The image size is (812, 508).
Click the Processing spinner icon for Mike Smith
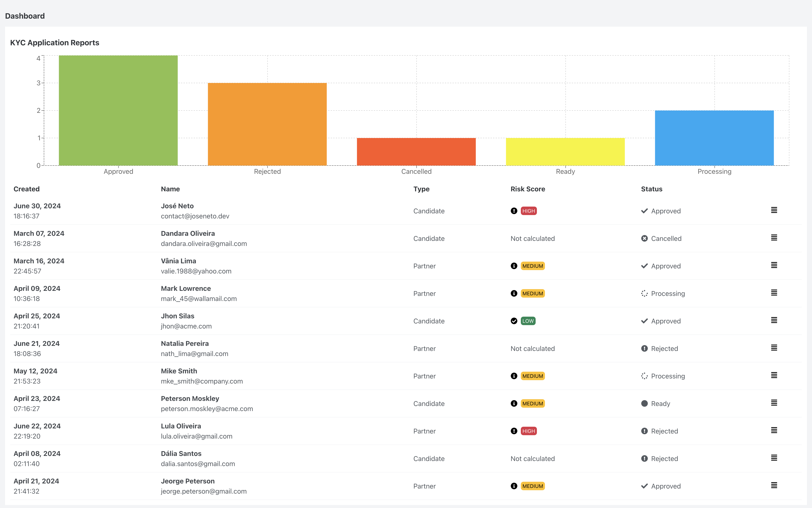click(x=644, y=376)
